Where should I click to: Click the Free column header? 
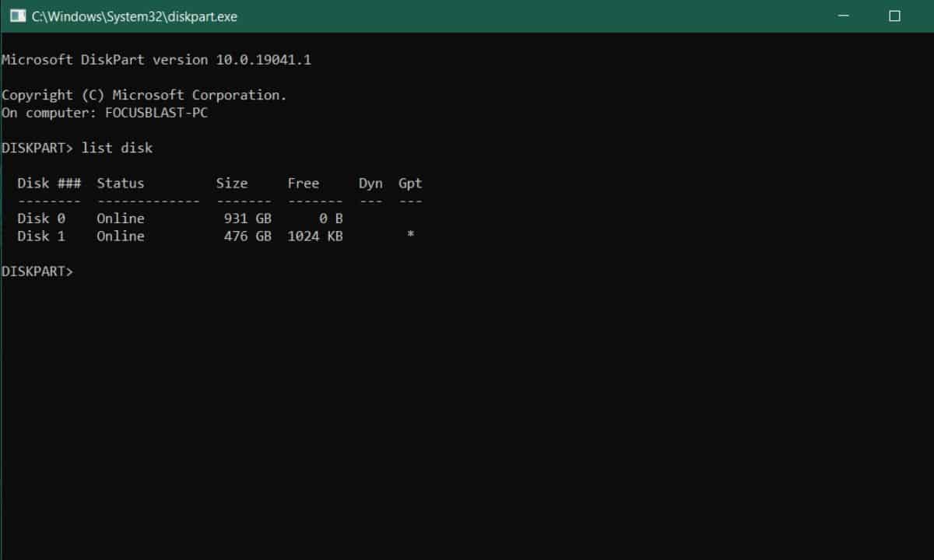(x=303, y=184)
